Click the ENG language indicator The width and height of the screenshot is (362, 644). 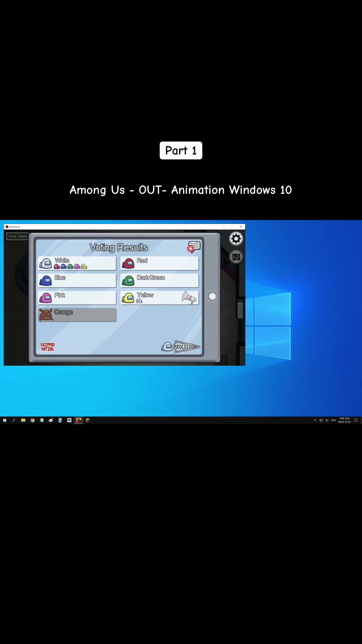point(334,420)
